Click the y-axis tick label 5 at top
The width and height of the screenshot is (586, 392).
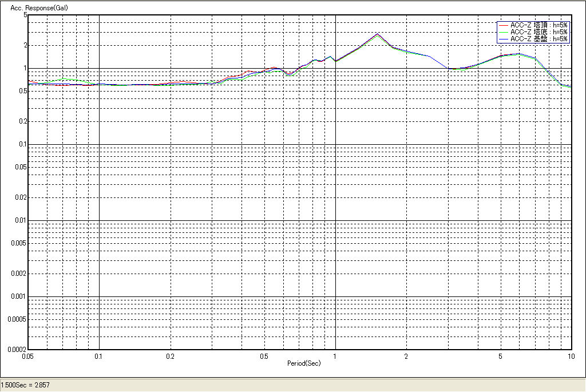click(x=25, y=15)
